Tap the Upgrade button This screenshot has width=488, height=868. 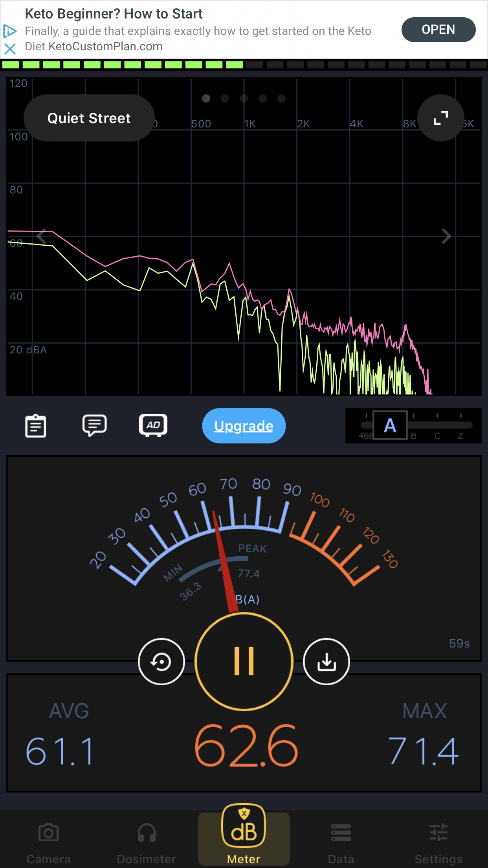[244, 426]
